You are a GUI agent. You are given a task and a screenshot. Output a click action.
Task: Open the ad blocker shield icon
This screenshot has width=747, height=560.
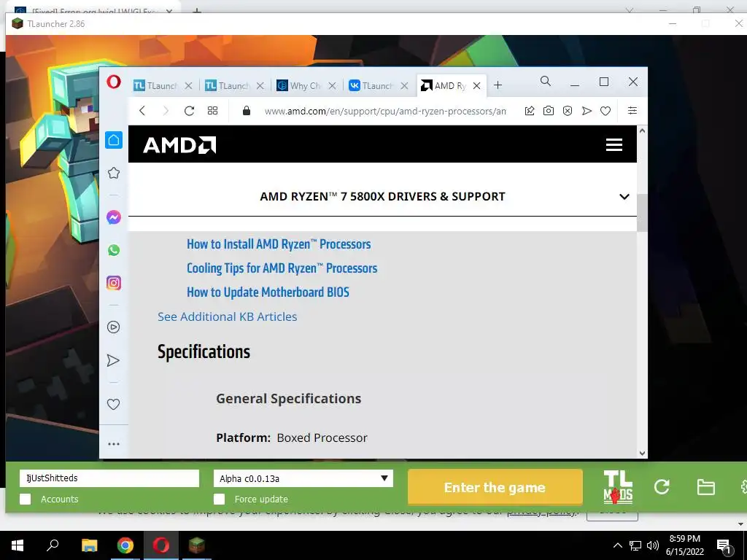(568, 111)
